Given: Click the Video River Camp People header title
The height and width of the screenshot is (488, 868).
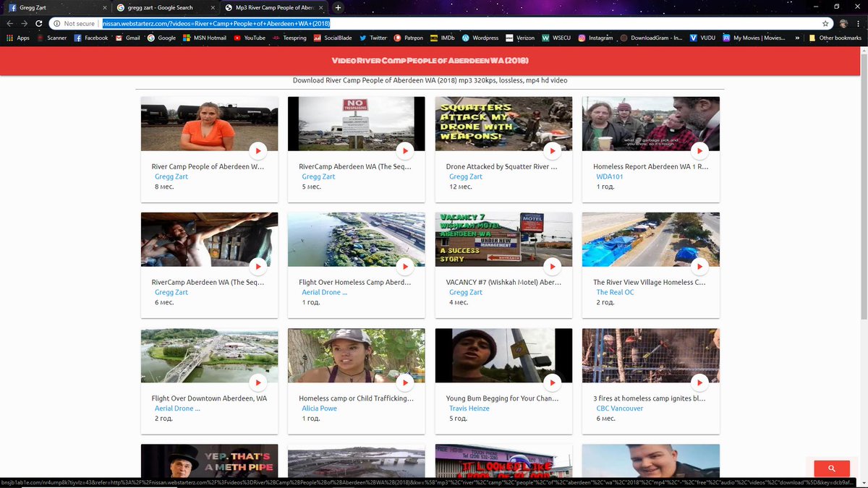Looking at the screenshot, I should pyautogui.click(x=430, y=60).
